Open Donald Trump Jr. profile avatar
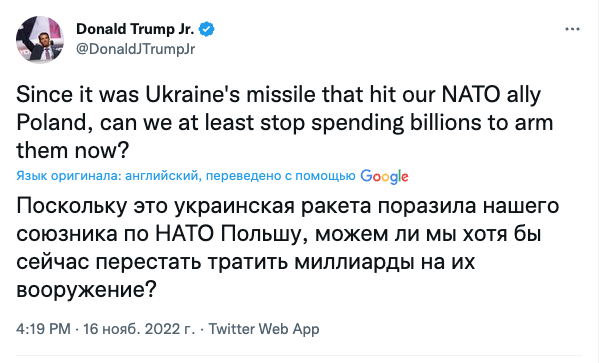Viewport: 601px width, 363px height. click(x=39, y=39)
